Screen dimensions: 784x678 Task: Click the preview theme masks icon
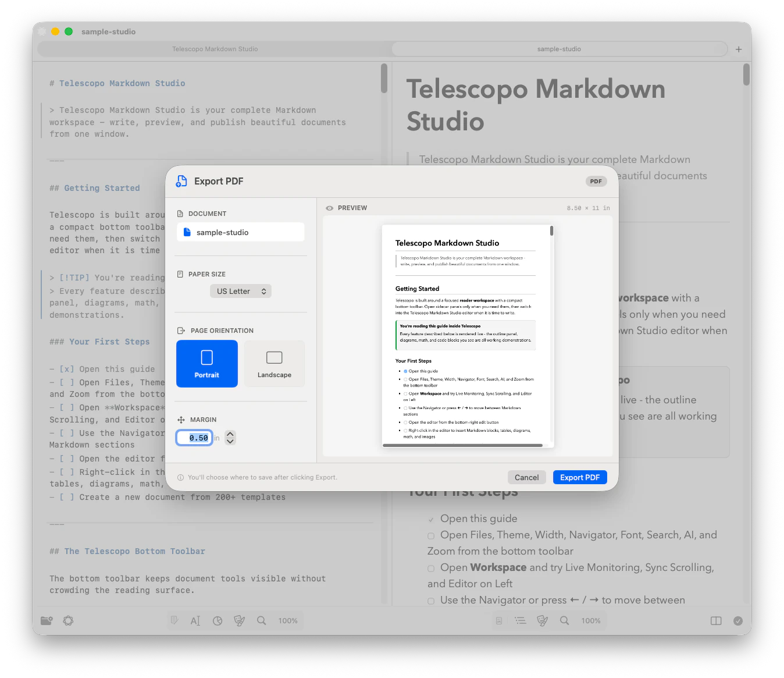[x=542, y=621]
